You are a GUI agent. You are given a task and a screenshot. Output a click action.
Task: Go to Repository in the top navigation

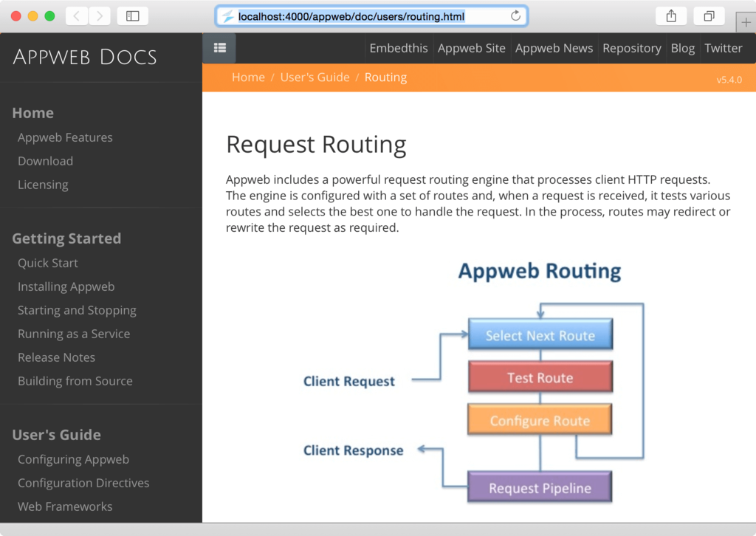(x=631, y=48)
